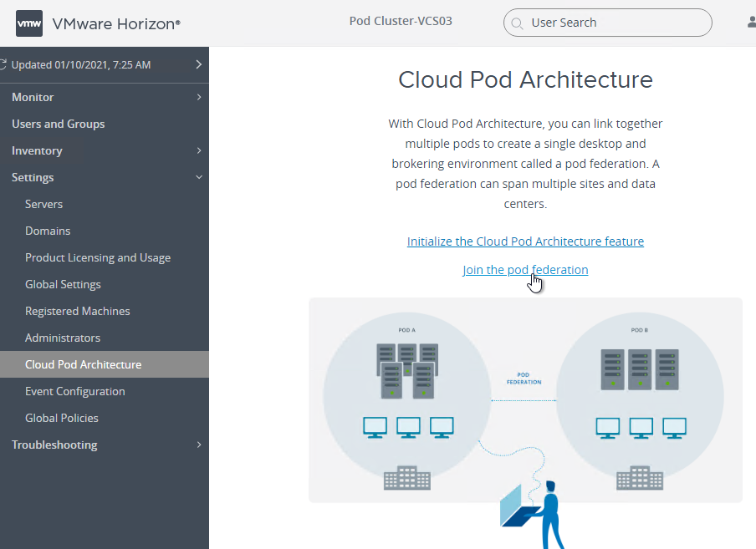Open Users and Groups
The height and width of the screenshot is (549, 756).
[58, 124]
